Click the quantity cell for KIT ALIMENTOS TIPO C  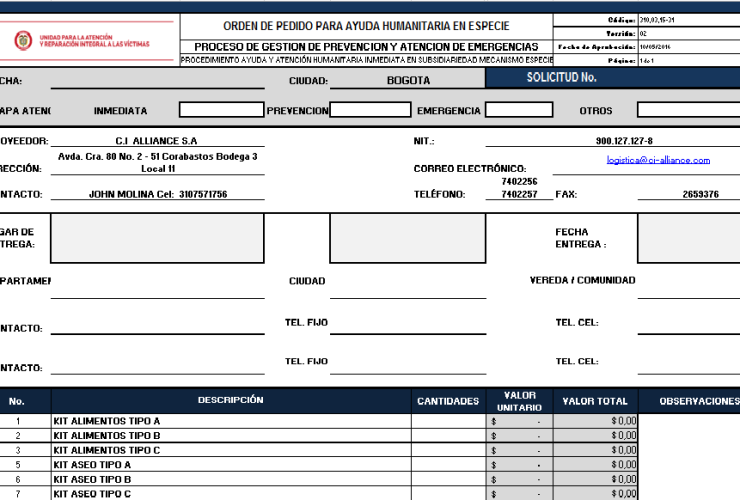coord(447,450)
